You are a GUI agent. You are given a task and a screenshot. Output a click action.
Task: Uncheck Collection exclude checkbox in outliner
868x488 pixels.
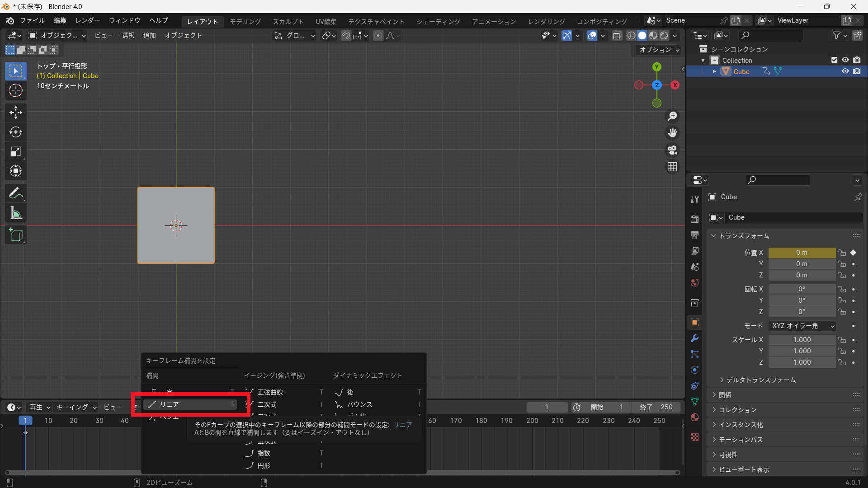(x=835, y=60)
